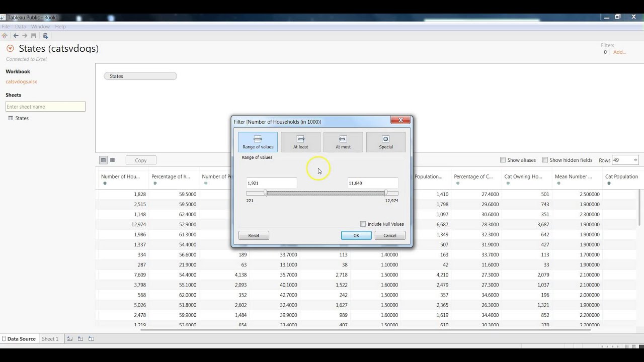Image resolution: width=644 pixels, height=362 pixels.
Task: Click OK in the Filter dialog
Action: [356, 235]
